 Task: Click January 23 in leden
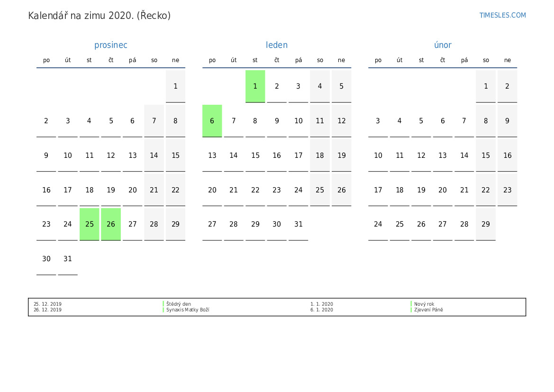coord(277,190)
